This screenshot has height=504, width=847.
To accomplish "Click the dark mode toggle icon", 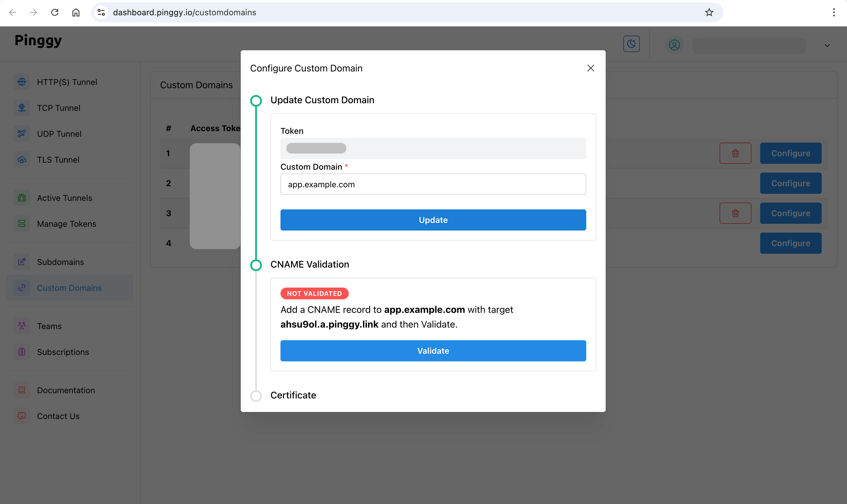I will coord(632,44).
